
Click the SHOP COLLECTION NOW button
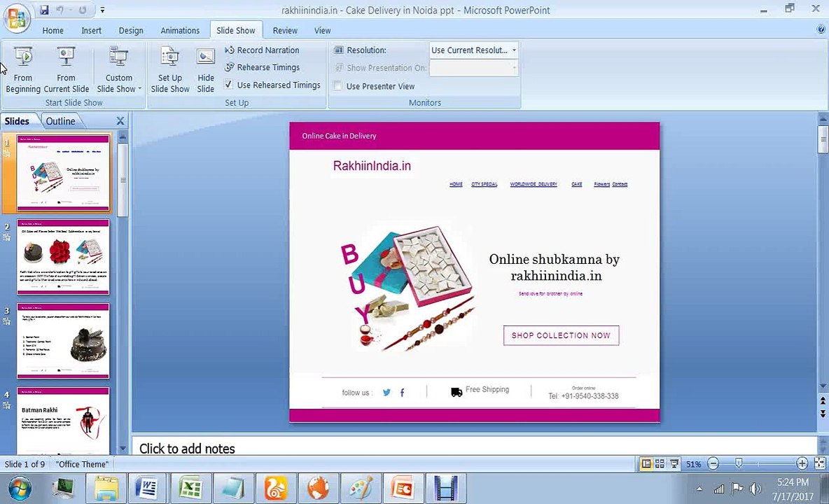pos(561,335)
